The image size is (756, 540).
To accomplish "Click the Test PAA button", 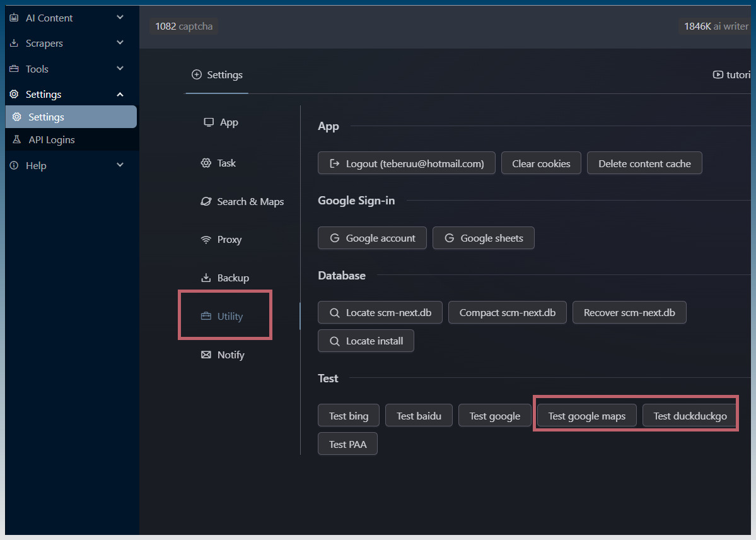I will point(347,445).
